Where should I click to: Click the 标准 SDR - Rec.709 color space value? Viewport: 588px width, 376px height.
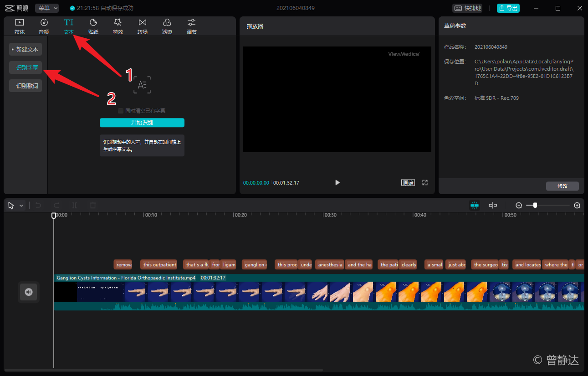point(496,98)
